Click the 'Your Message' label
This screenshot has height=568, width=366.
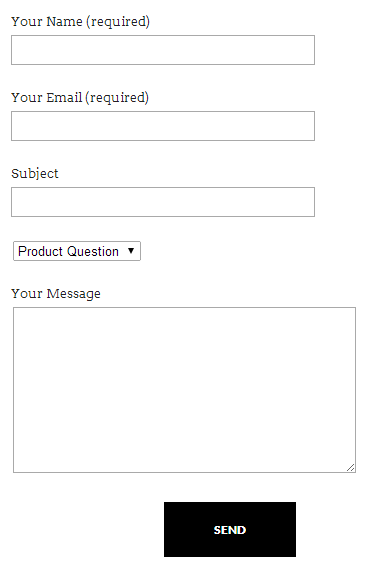pos(56,294)
